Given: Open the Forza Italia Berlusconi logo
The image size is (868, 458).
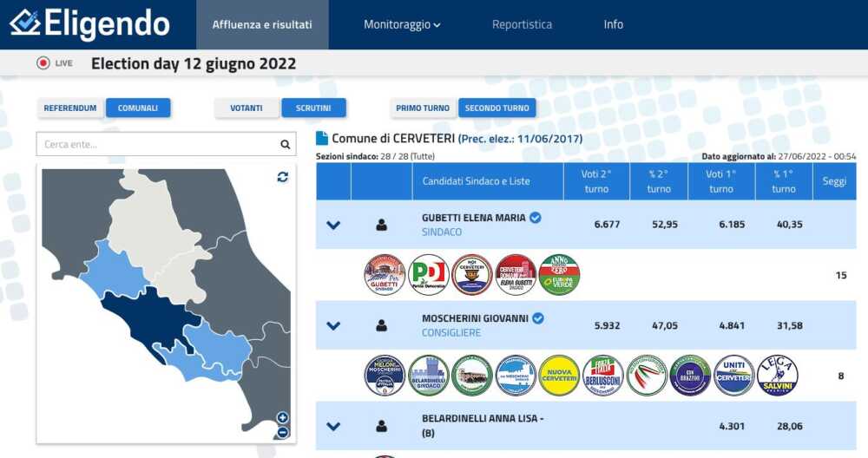Looking at the screenshot, I should (603, 376).
